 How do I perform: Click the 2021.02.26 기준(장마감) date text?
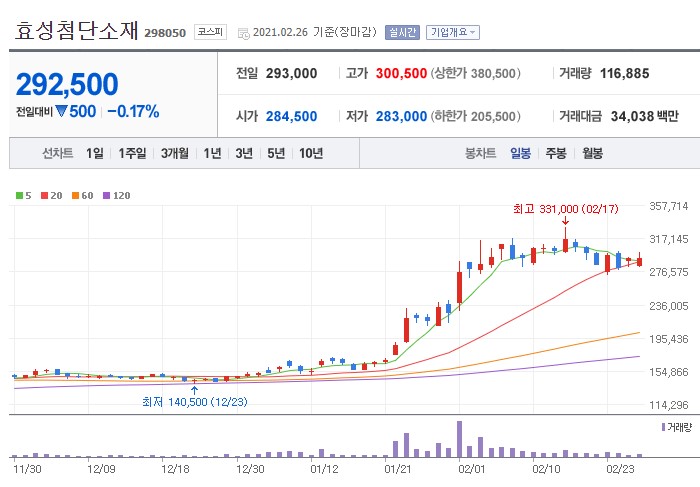coord(314,32)
